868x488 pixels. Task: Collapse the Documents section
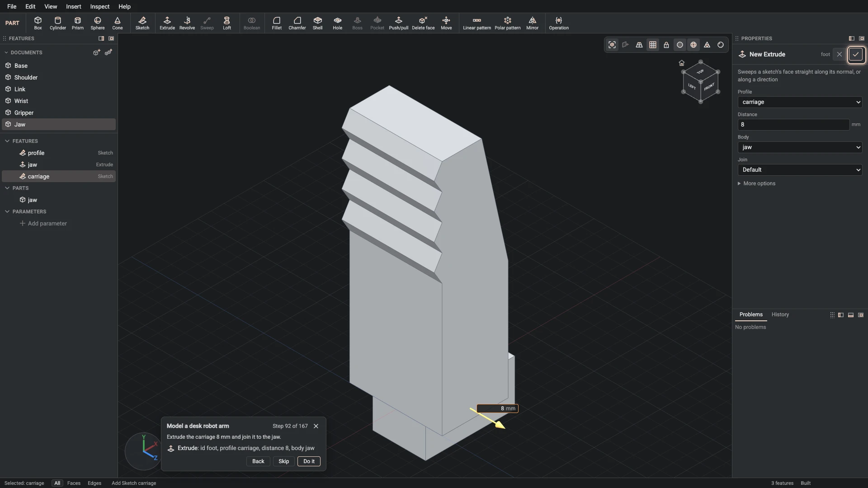pos(6,52)
